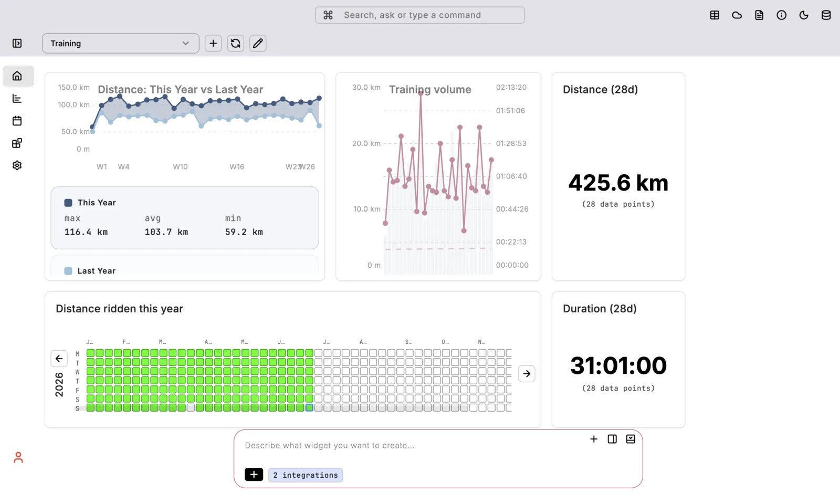This screenshot has width=840, height=504.
Task: Toggle dark mode with moon icon
Action: tap(804, 15)
